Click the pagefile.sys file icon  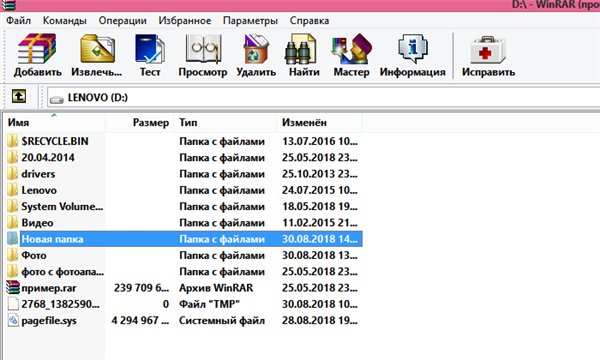tap(13, 321)
